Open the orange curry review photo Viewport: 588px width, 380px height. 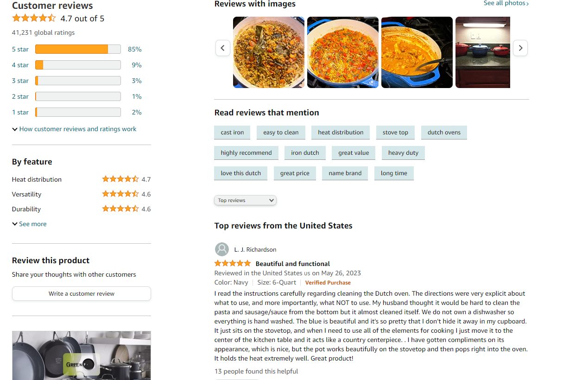417,52
